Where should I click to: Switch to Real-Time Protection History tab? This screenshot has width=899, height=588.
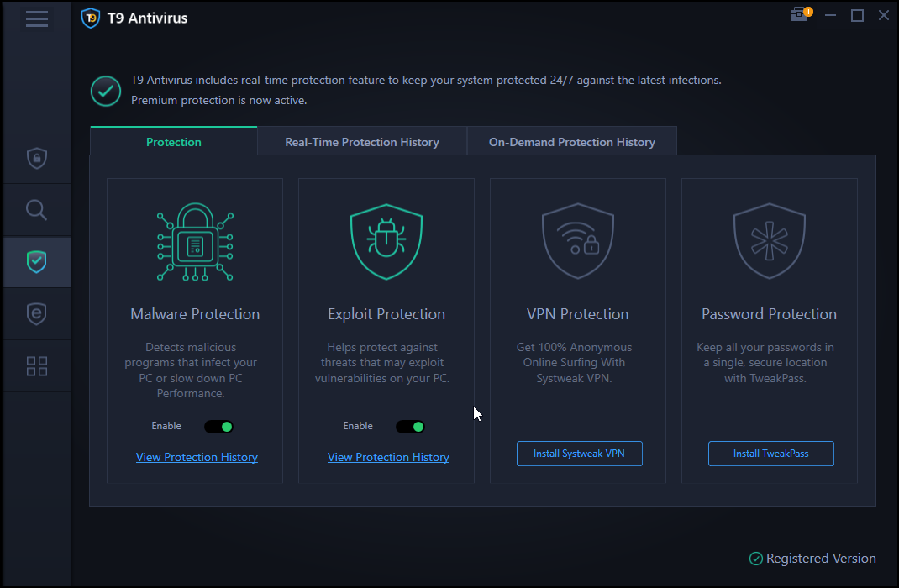362,142
